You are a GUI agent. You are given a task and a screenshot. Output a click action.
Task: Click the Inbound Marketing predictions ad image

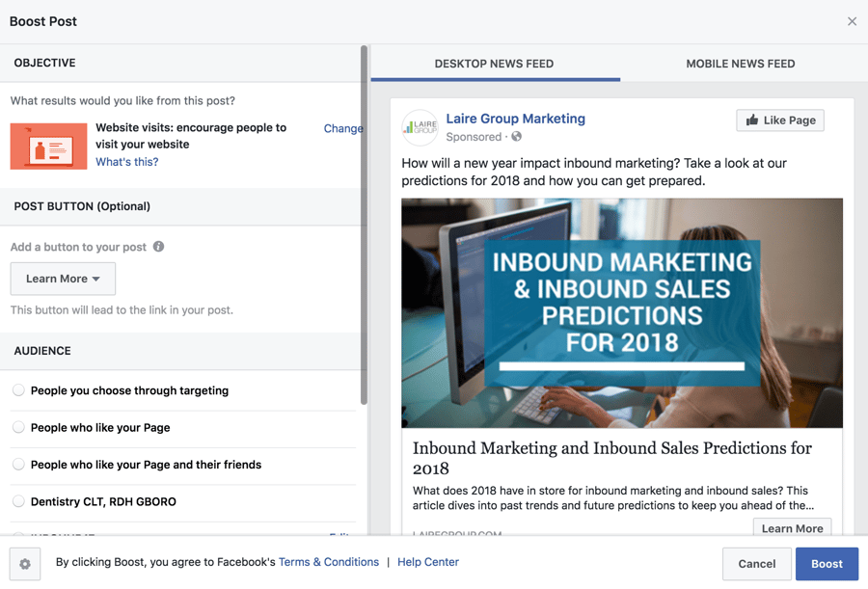622,312
